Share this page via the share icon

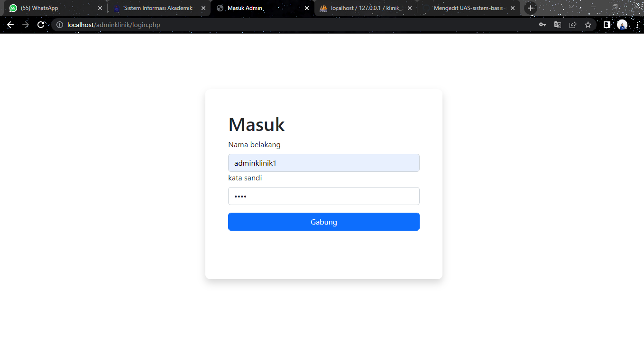click(x=572, y=24)
